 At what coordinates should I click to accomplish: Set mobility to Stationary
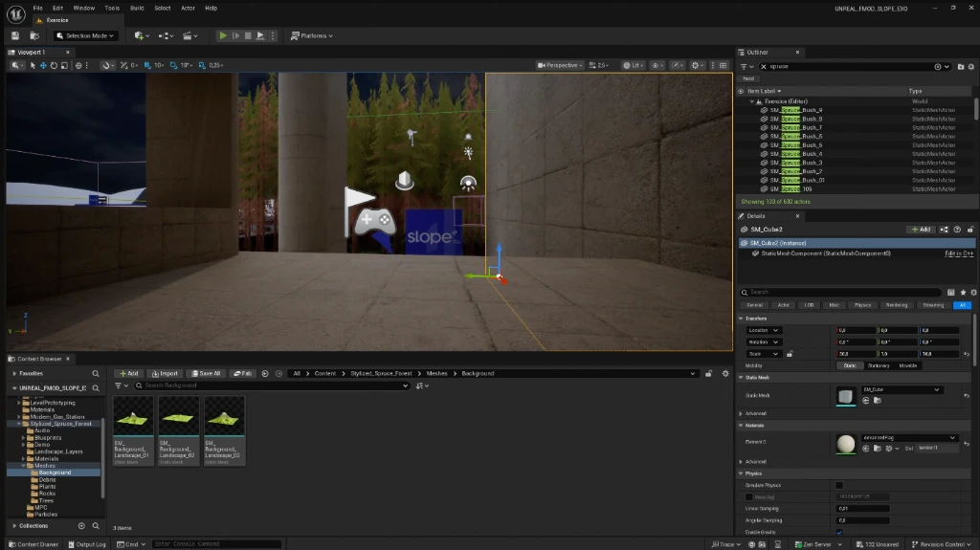879,365
